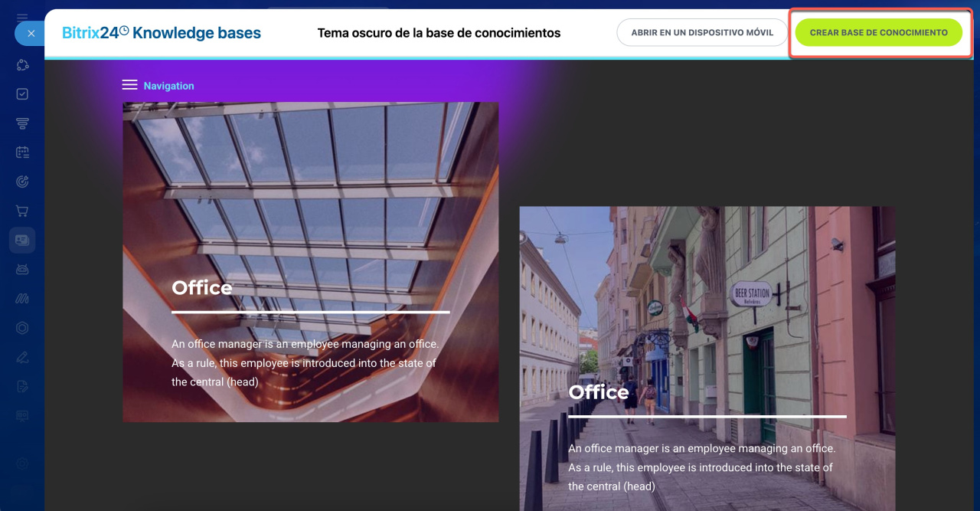This screenshot has height=511, width=980.
Task: Open the hexagon icon in sidebar
Action: [x=22, y=328]
